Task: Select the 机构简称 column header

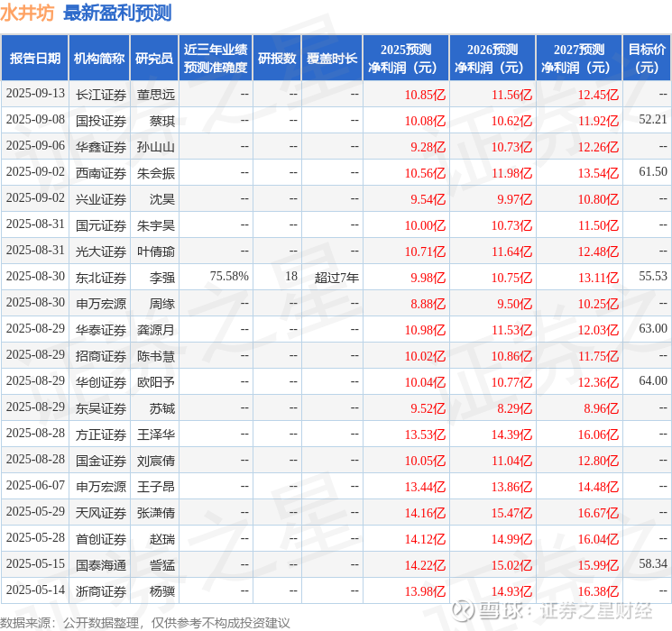Action: [99, 59]
